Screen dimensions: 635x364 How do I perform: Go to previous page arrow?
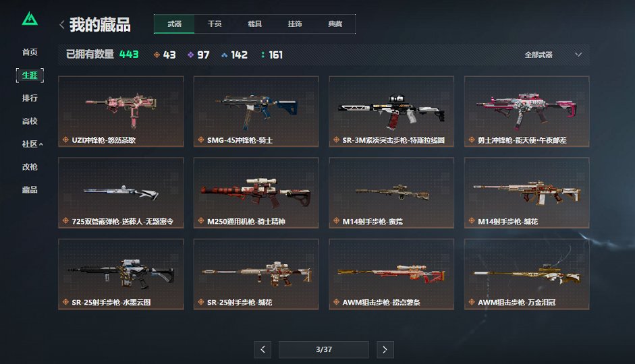pos(263,349)
